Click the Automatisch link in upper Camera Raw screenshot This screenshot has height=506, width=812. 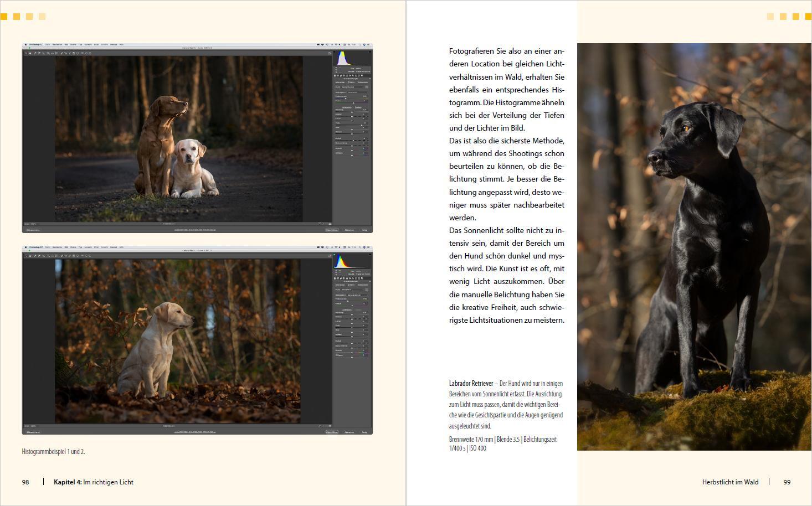(x=347, y=107)
